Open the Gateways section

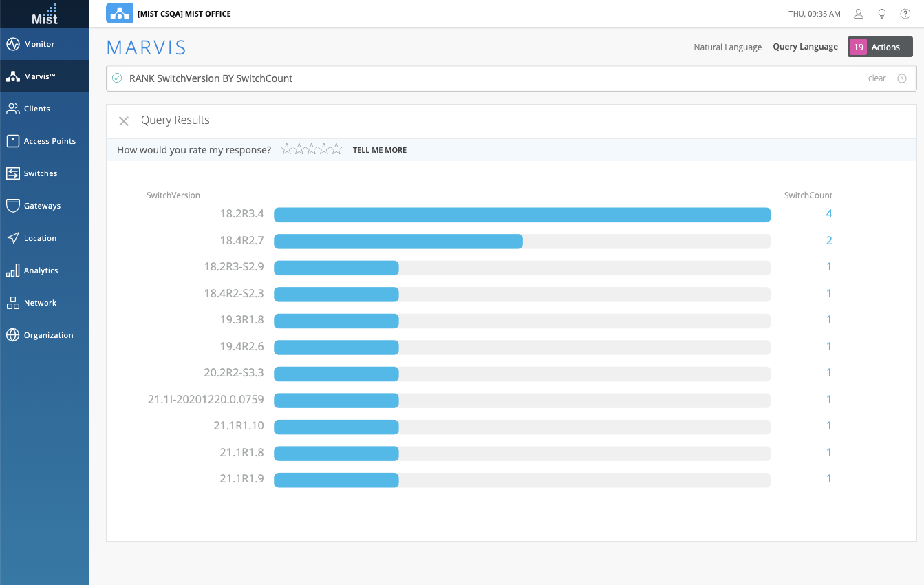[x=42, y=206]
